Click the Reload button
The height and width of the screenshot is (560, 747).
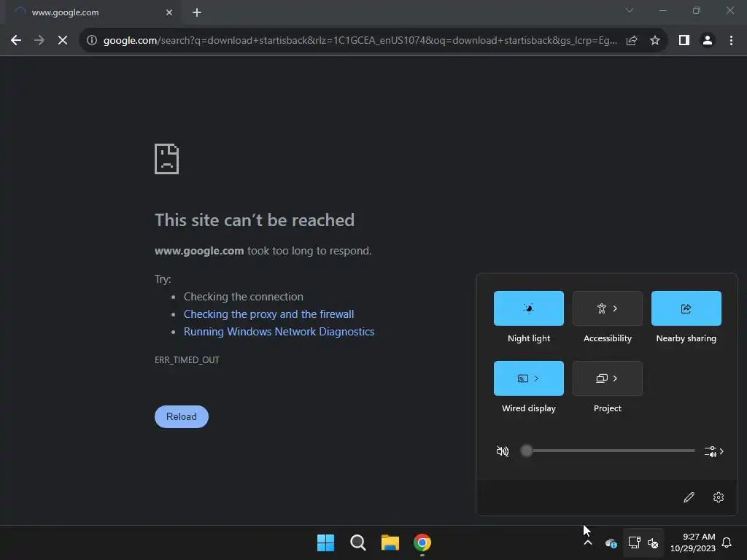pos(182,416)
